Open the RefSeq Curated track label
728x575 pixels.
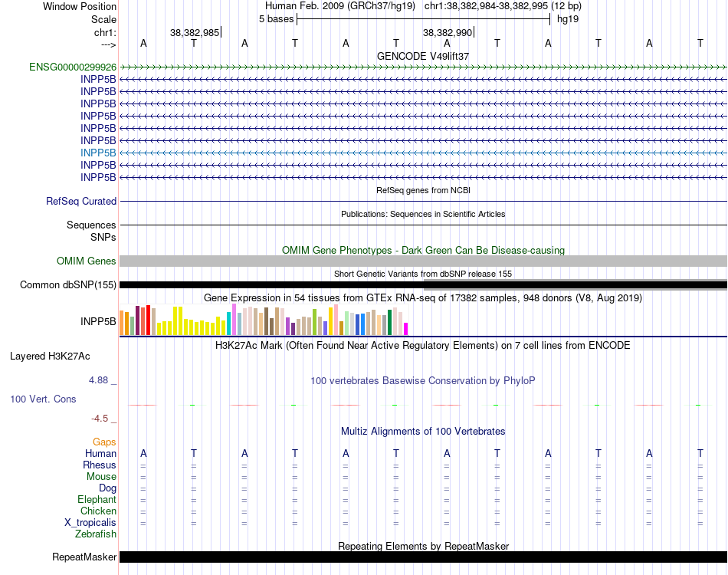pyautogui.click(x=80, y=201)
